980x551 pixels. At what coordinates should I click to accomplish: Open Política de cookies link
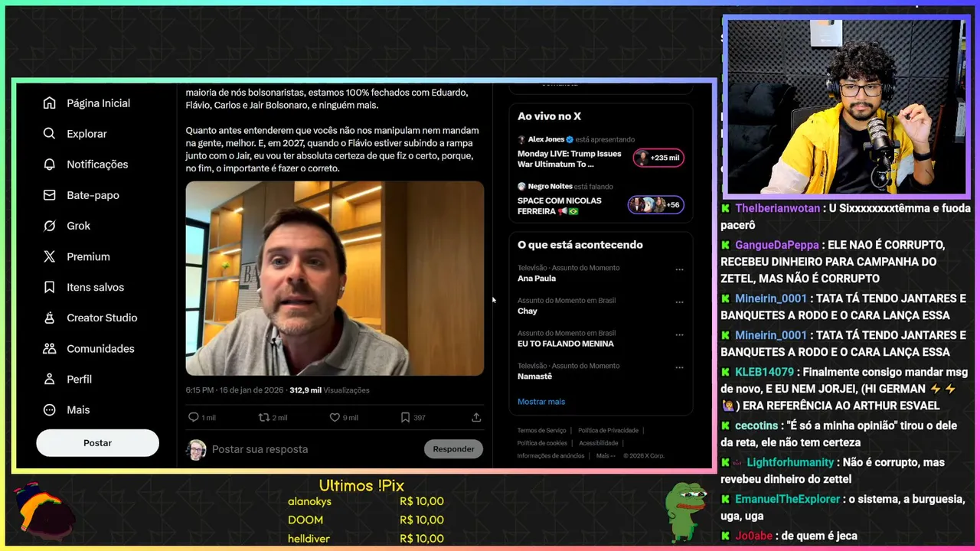pos(542,443)
